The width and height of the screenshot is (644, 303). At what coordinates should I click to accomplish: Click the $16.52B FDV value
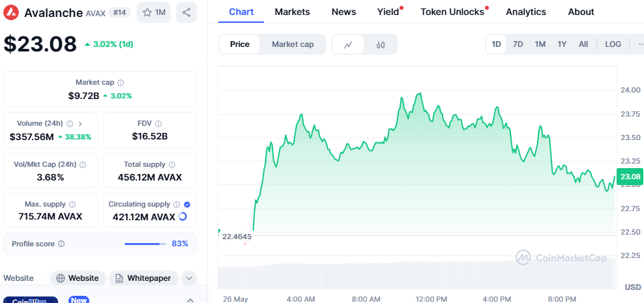pos(149,137)
